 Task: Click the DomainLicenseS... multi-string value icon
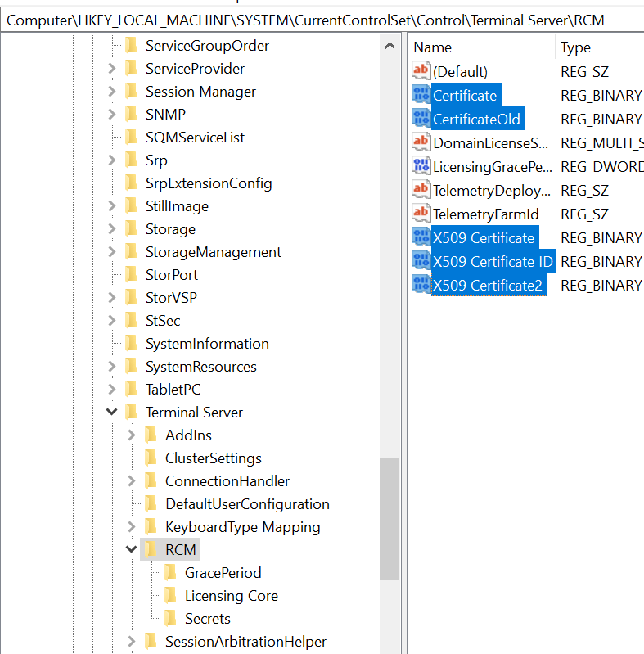[x=421, y=142]
